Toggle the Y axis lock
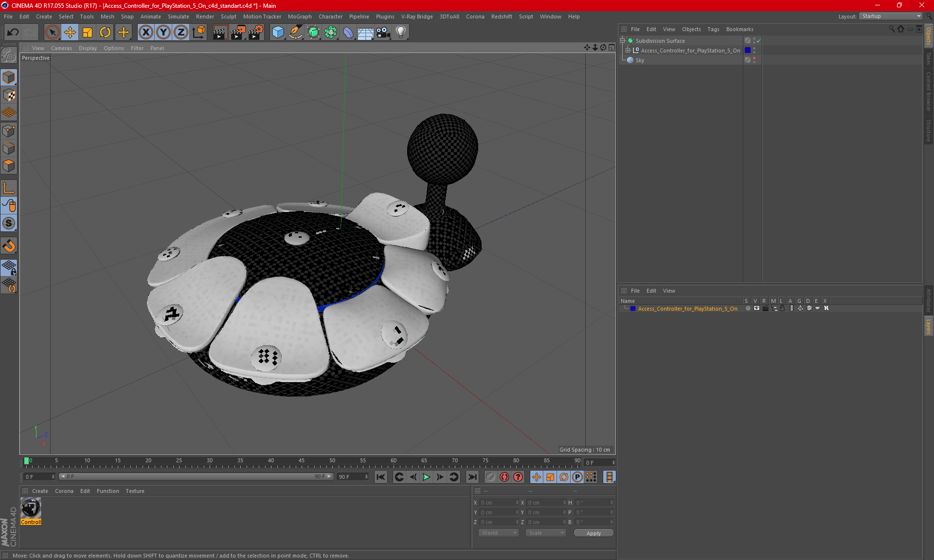This screenshot has height=560, width=934. tap(163, 33)
